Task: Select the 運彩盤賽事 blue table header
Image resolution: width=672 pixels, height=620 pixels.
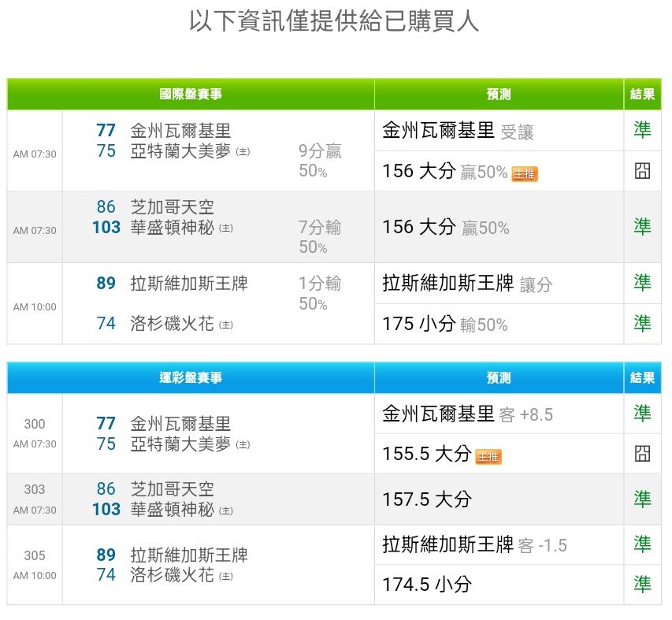Action: 191,378
